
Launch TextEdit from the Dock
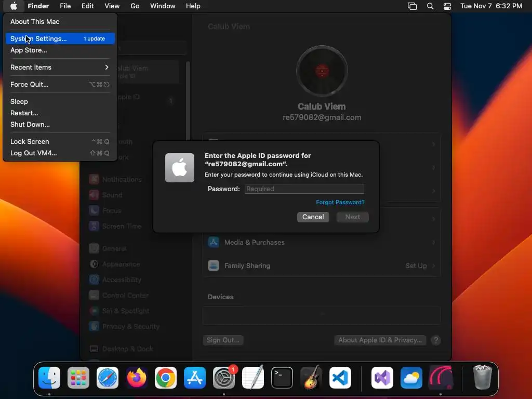tap(253, 378)
